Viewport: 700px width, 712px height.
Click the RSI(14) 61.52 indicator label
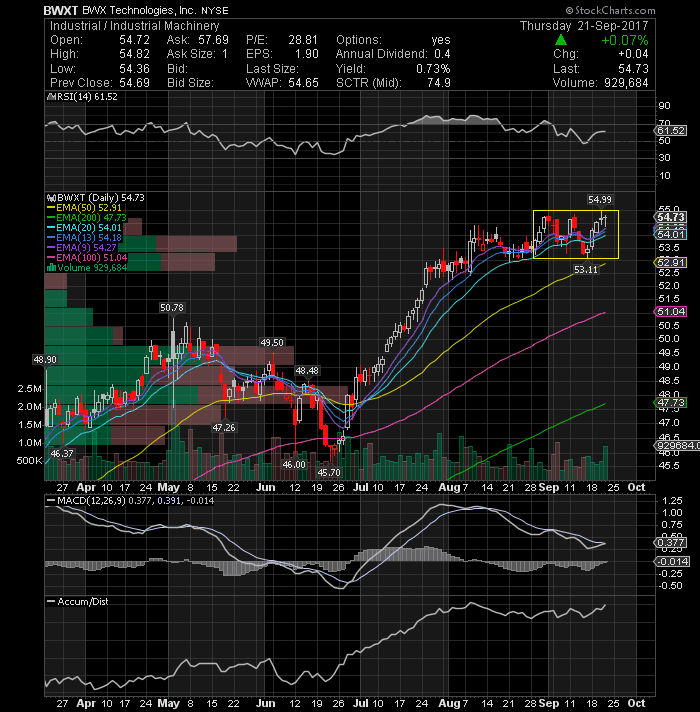[83, 97]
